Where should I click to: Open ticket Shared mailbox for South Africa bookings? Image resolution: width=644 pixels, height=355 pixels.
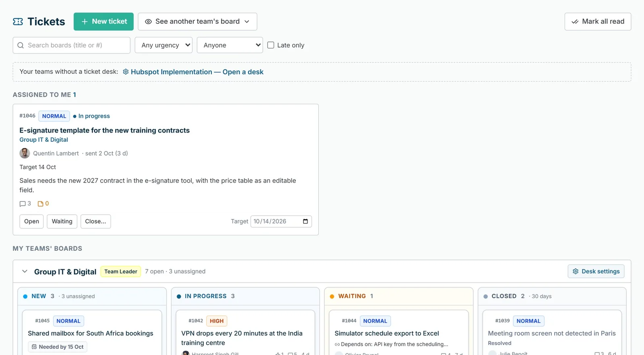click(x=91, y=333)
